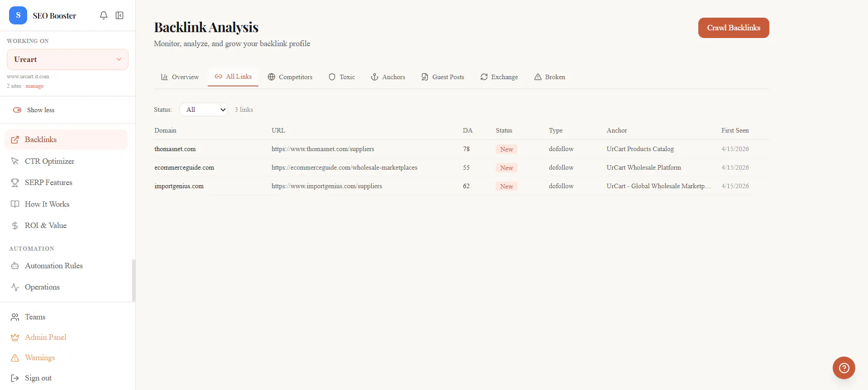Click the SEO Booster logo icon
The image size is (868, 390).
18,15
